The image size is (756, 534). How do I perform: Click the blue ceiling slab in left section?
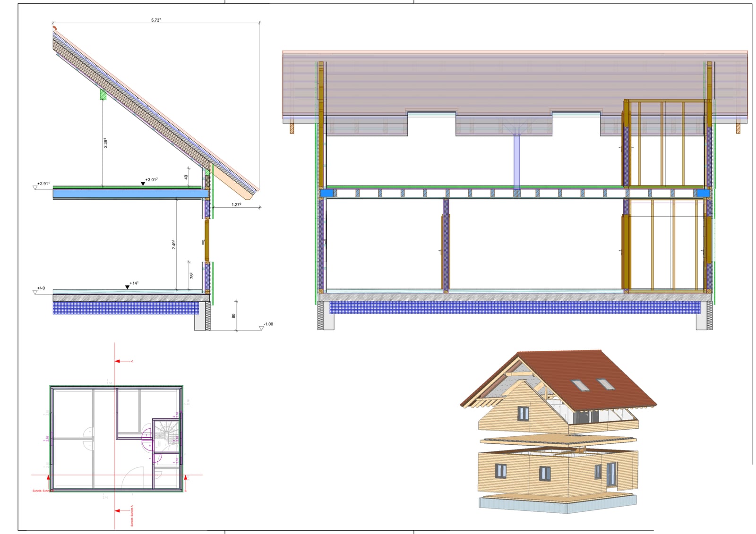coord(130,194)
